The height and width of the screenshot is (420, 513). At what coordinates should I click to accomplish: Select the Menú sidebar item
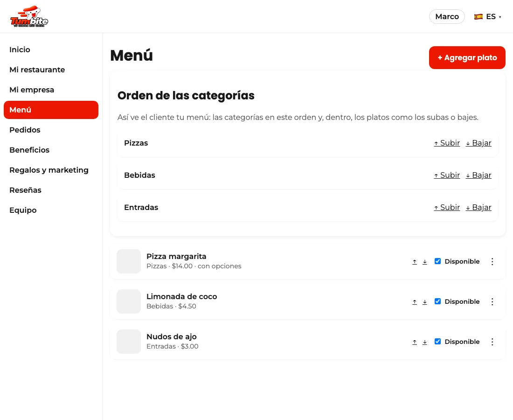(51, 110)
